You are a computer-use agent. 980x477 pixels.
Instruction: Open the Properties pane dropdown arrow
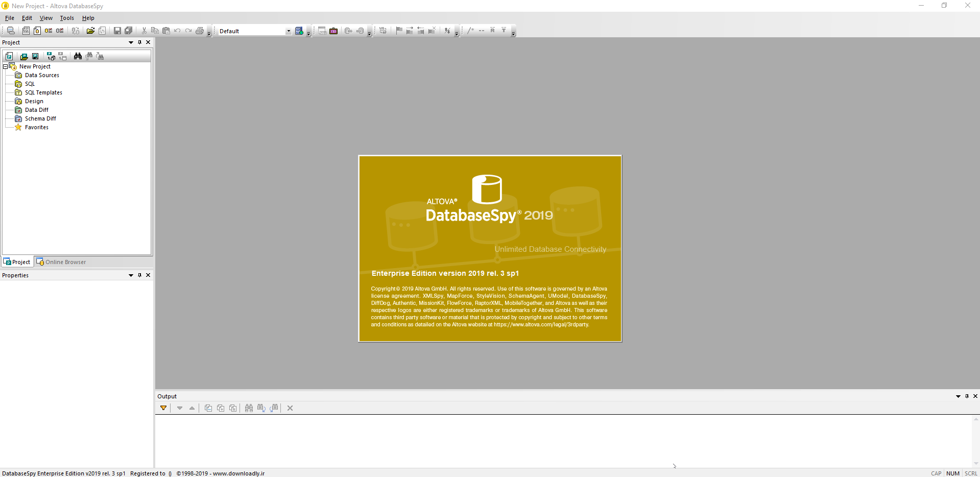tap(131, 275)
